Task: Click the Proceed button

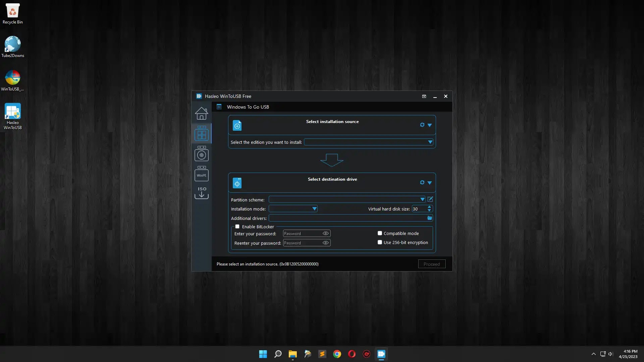Action: (x=431, y=264)
